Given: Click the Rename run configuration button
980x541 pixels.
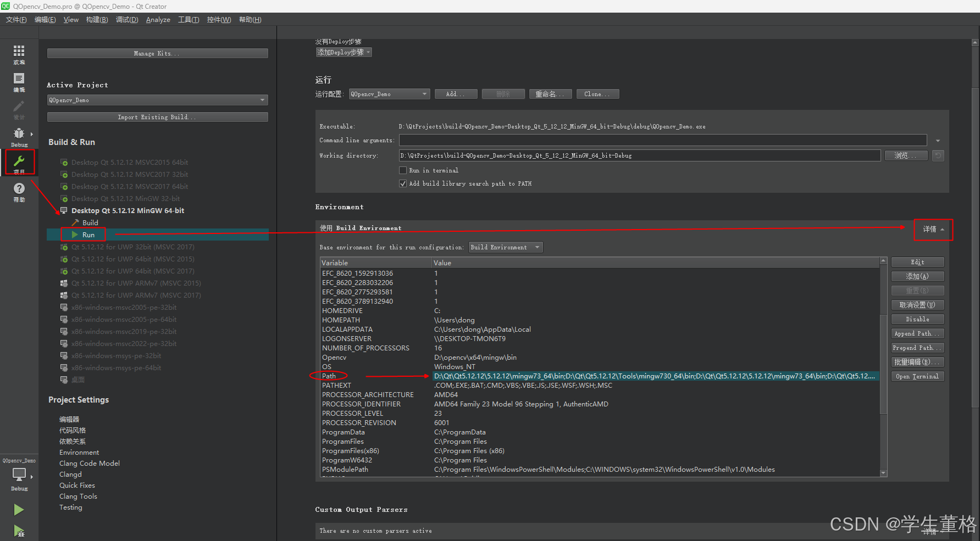Looking at the screenshot, I should pos(550,94).
